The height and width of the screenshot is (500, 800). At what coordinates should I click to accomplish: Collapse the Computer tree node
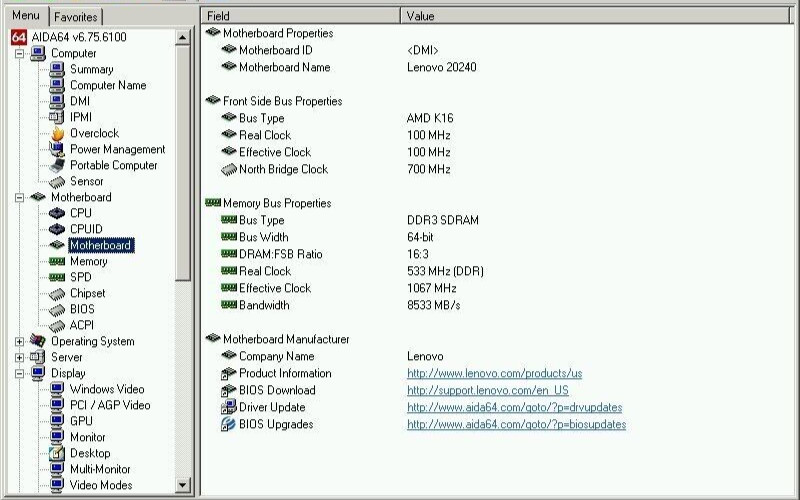pos(19,54)
